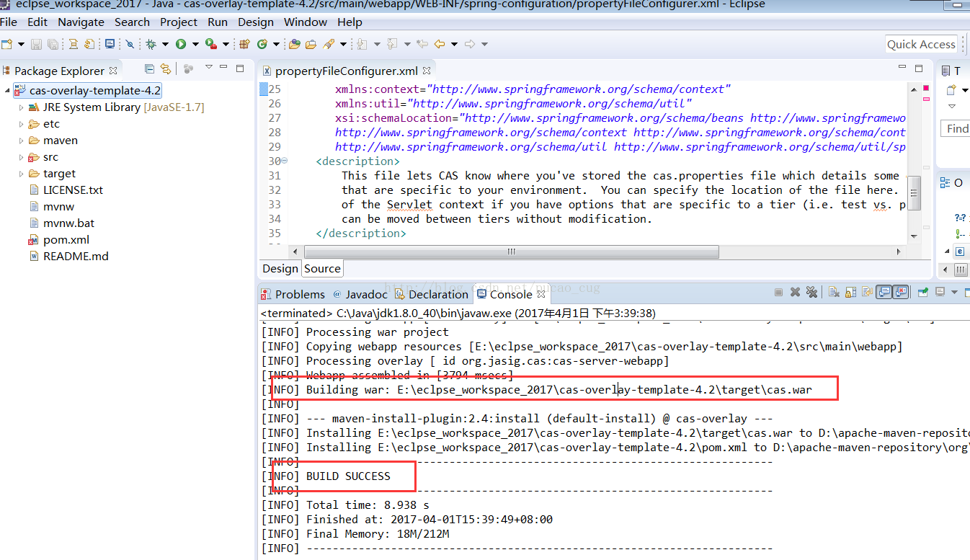Click the Debug bug icon
This screenshot has width=970, height=560.
tap(151, 44)
